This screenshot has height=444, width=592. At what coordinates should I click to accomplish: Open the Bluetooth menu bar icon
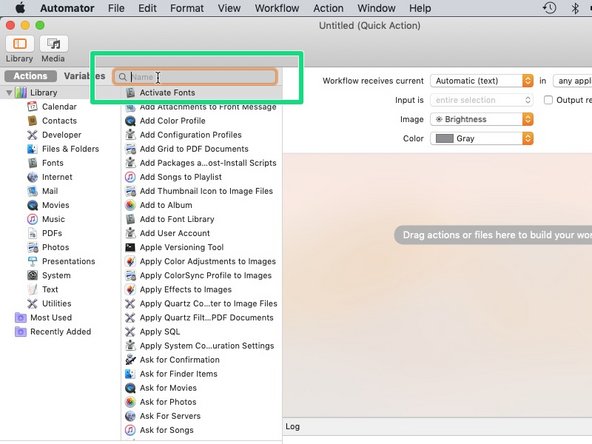pyautogui.click(x=575, y=8)
